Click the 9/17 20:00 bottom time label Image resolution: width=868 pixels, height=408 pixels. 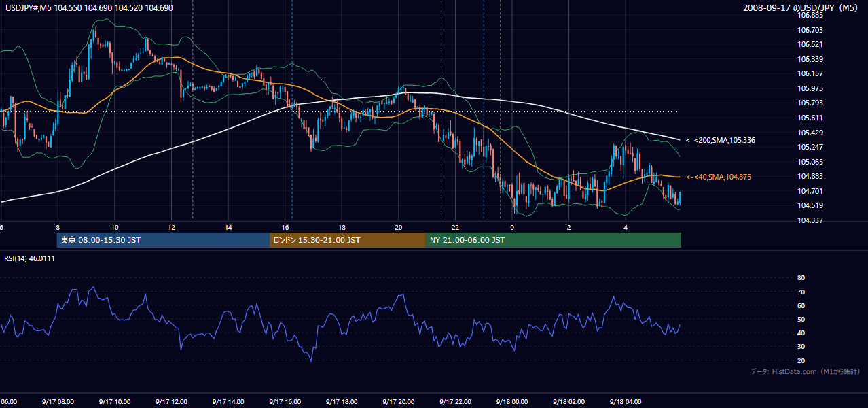(x=399, y=402)
